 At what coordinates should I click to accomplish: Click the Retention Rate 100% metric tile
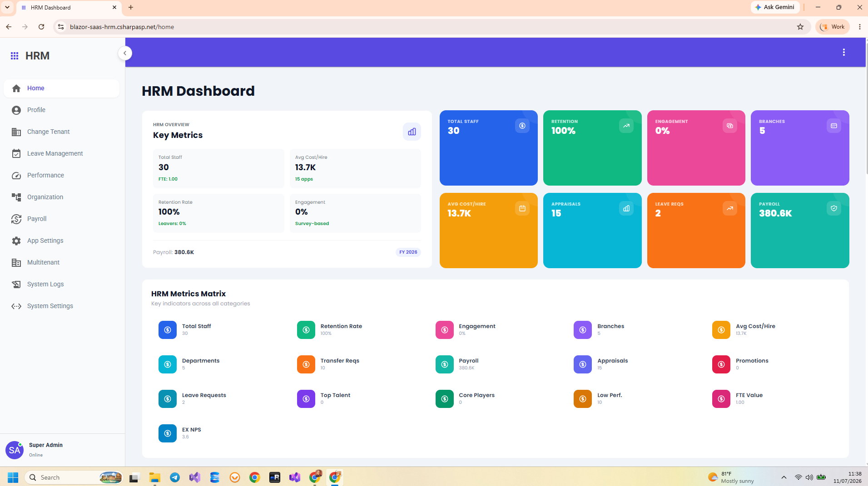point(218,213)
